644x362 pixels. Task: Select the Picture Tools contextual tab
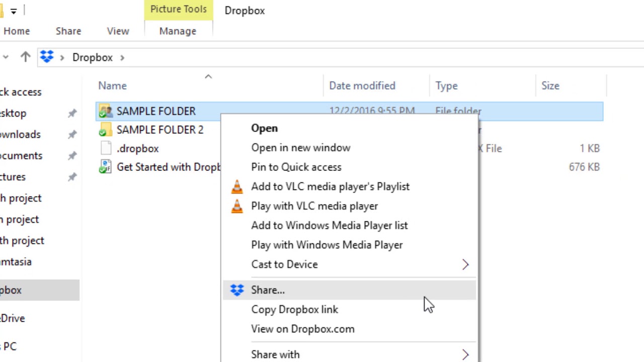(179, 10)
